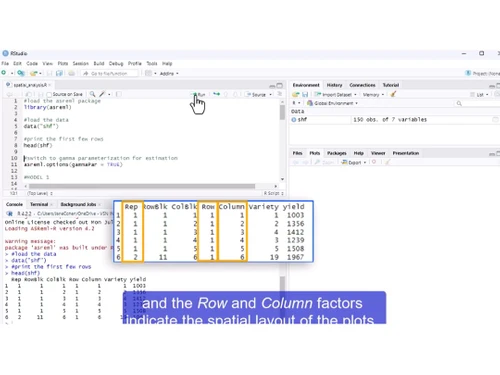
Task: Click the Environment search field
Action: pos(476,103)
